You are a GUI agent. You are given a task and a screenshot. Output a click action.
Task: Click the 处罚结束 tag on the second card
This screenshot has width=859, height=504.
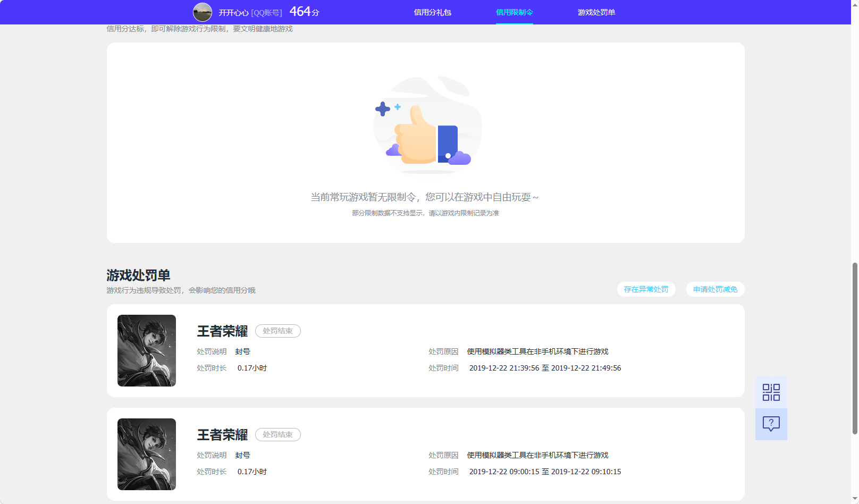click(277, 434)
